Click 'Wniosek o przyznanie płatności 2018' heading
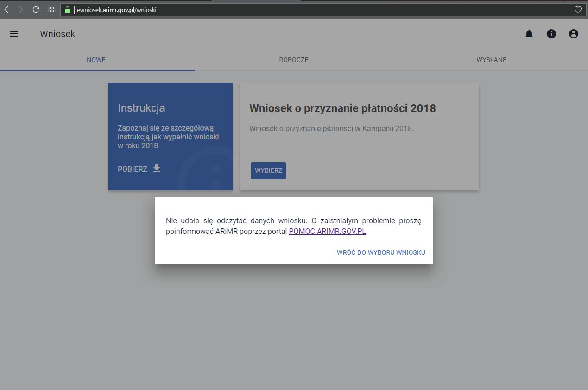Viewport: 588px width, 390px height. click(x=342, y=108)
